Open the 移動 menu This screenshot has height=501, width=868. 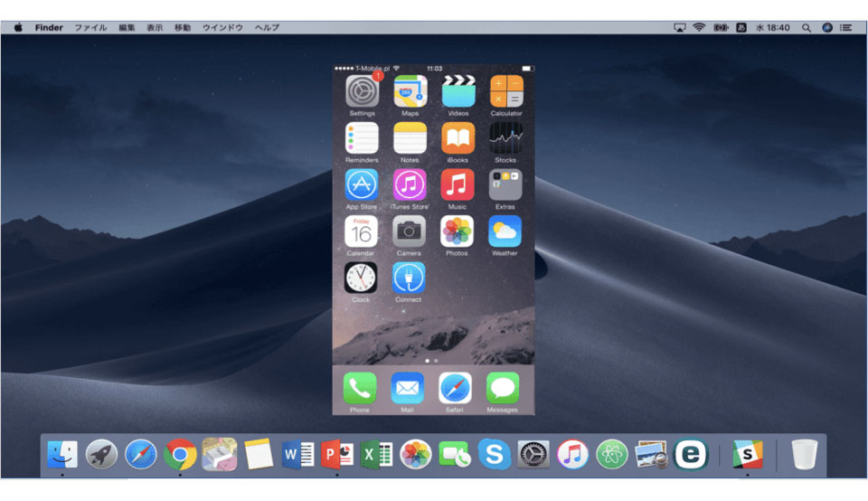pyautogui.click(x=183, y=28)
